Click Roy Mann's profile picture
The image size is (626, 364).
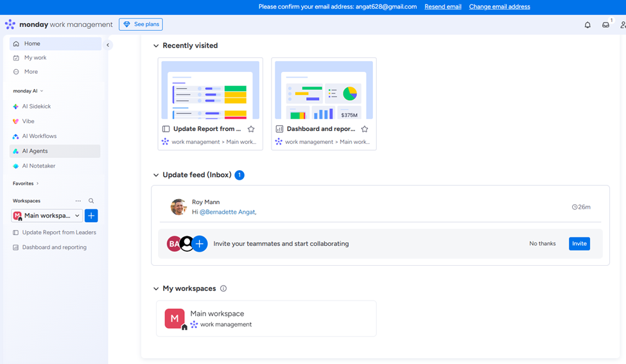[178, 207]
